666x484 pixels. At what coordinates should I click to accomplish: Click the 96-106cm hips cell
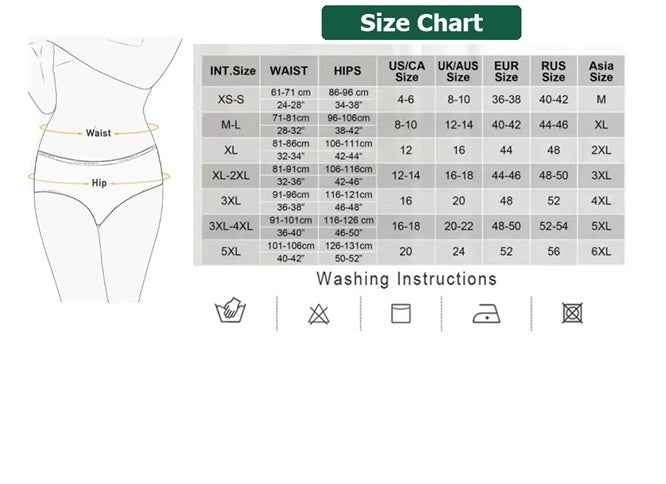click(x=348, y=118)
